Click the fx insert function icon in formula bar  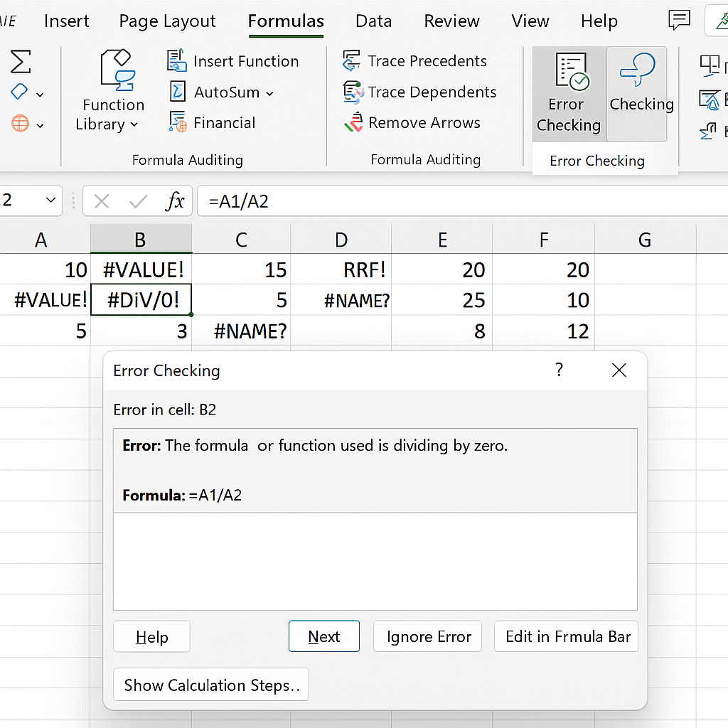[x=174, y=202]
